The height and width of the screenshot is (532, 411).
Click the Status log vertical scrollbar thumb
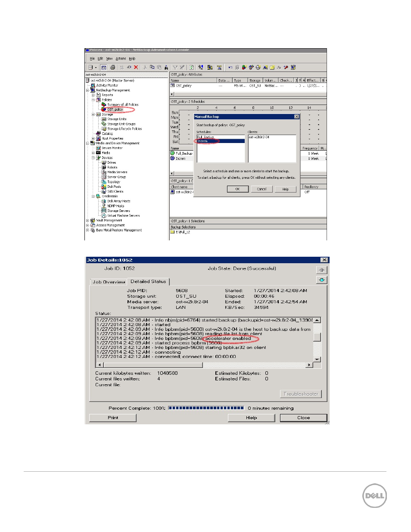click(x=318, y=337)
